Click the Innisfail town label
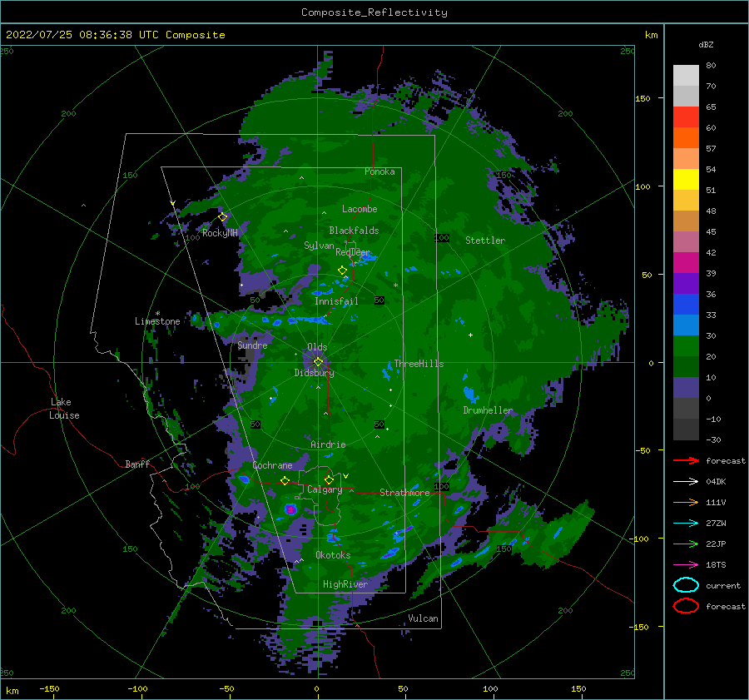This screenshot has width=749, height=700. pyautogui.click(x=336, y=301)
